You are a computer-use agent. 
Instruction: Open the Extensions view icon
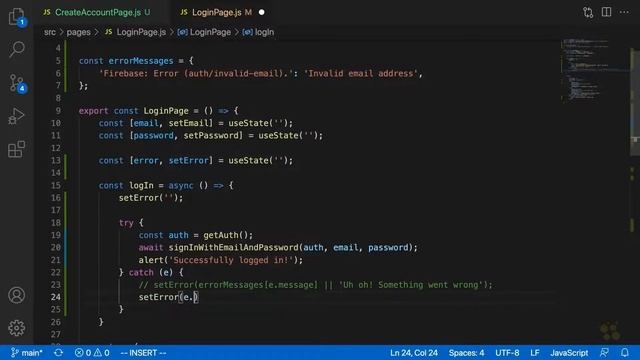coord(16,149)
